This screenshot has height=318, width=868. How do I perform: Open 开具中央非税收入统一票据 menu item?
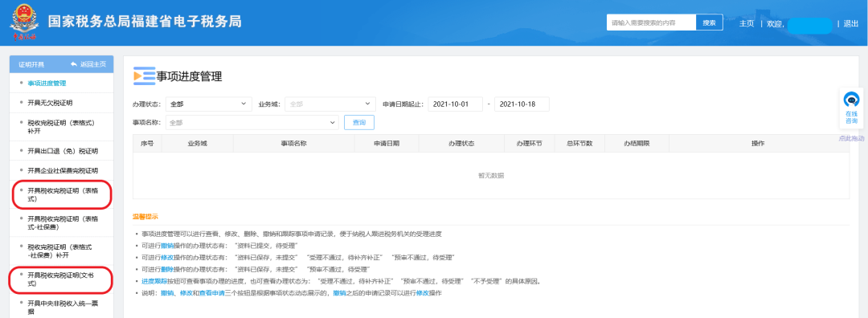63,308
